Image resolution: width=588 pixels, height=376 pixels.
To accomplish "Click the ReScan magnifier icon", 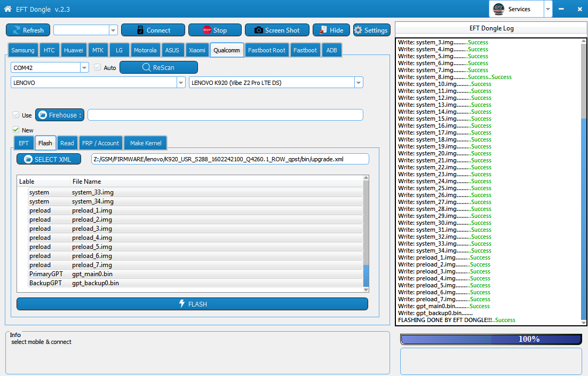I will [x=147, y=67].
